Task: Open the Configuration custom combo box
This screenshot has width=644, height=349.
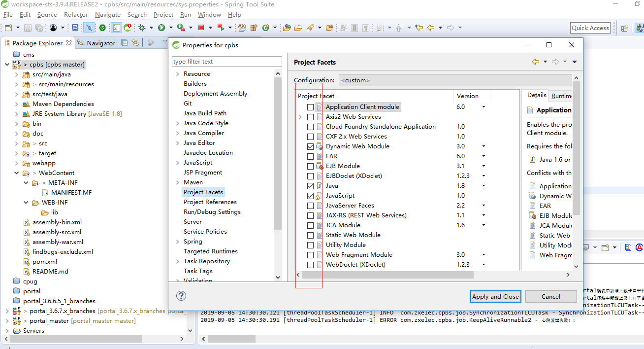Action: pyautogui.click(x=455, y=80)
